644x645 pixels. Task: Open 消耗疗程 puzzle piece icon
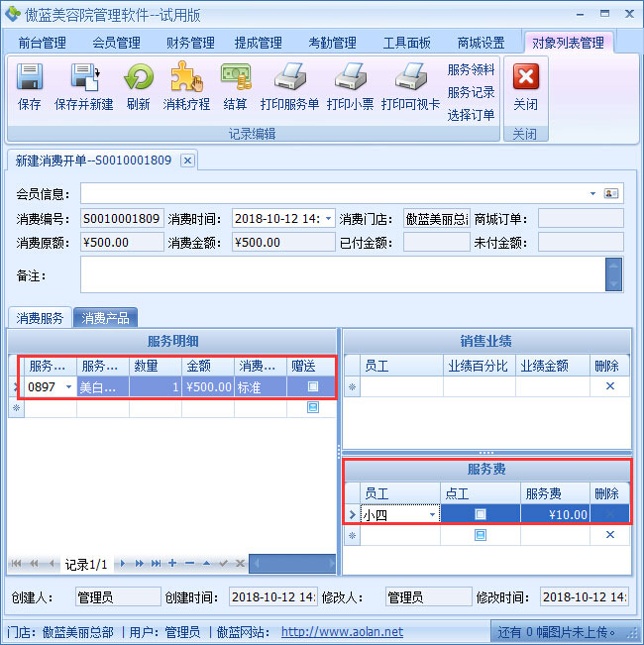point(186,77)
